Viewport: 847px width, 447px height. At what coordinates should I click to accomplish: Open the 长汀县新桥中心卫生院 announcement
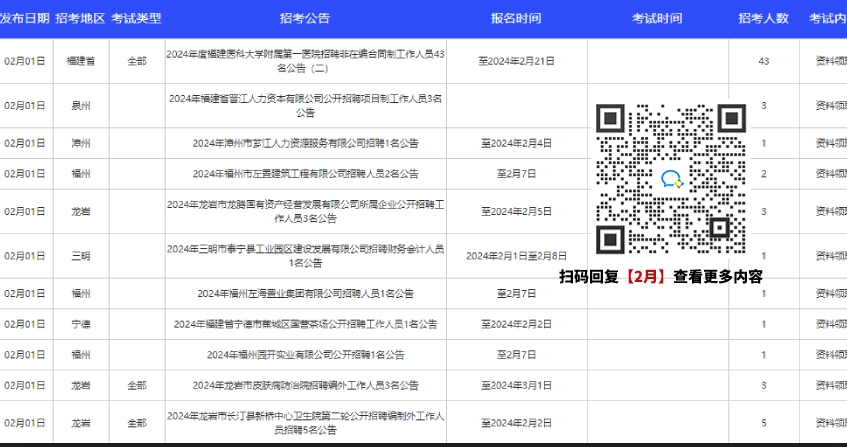[306, 423]
